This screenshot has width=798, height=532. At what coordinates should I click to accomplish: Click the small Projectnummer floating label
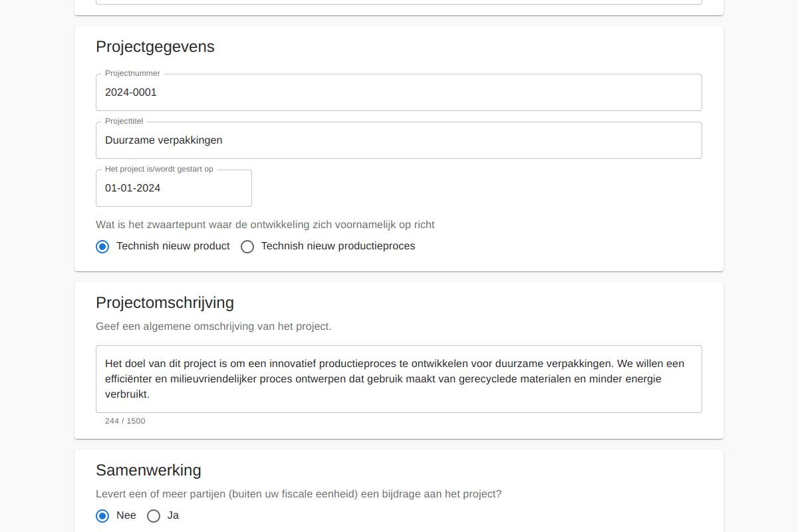132,73
